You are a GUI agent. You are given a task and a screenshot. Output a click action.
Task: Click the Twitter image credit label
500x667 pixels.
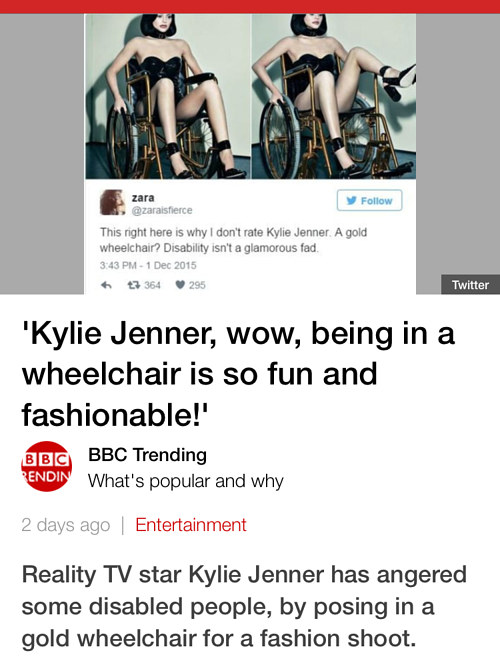coord(470,284)
